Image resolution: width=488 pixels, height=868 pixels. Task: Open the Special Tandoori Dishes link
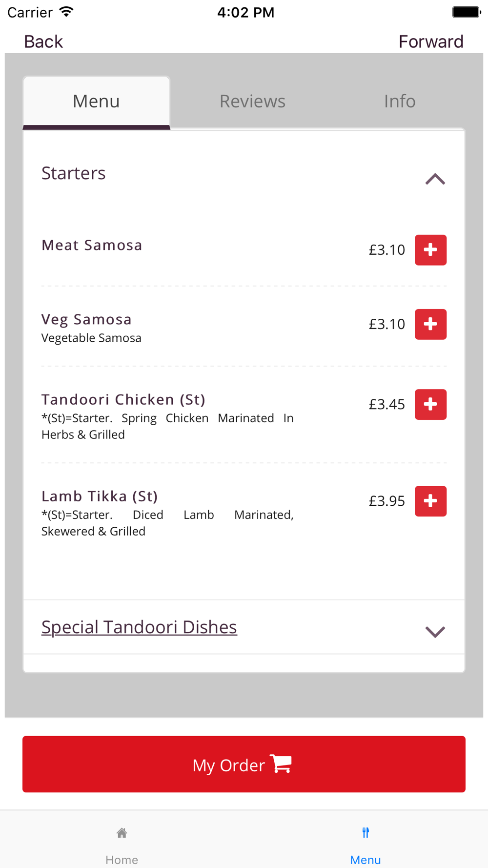(139, 627)
